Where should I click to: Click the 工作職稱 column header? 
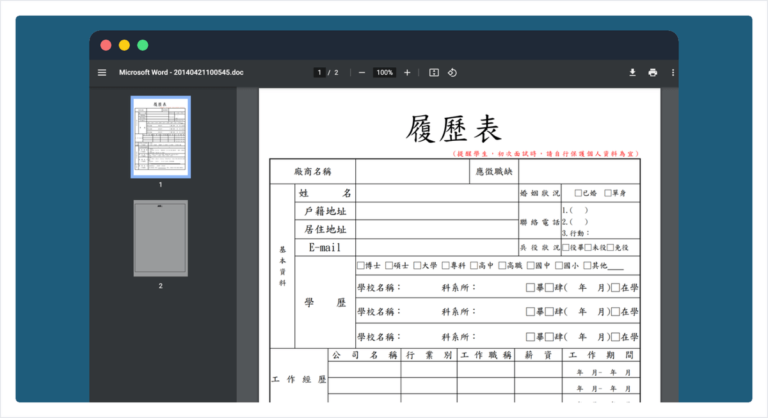(486, 355)
